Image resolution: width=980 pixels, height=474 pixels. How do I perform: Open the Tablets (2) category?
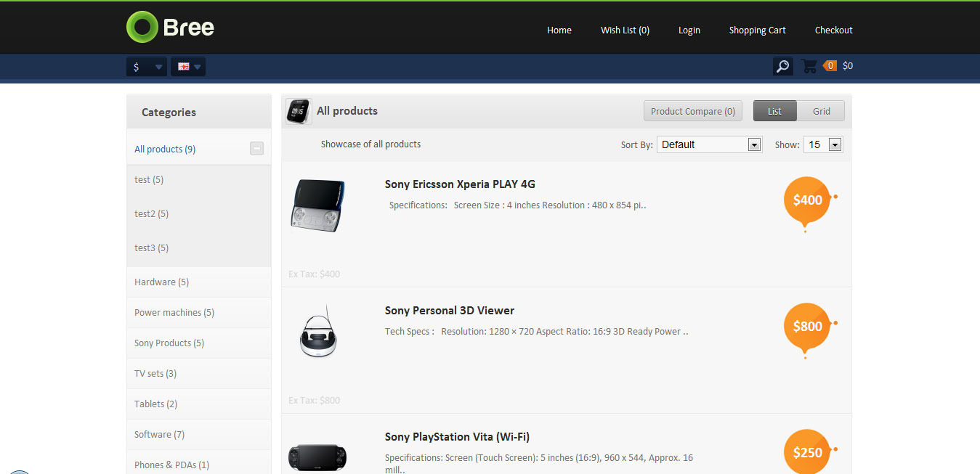155,404
